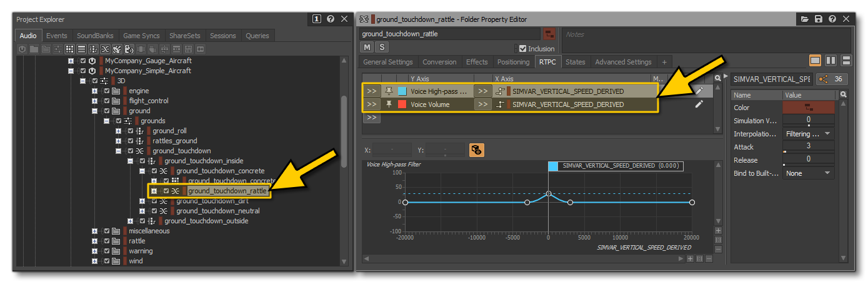Click the Project Explorer view number 1 icon
Image resolution: width=868 pixels, height=284 pixels.
pyautogui.click(x=317, y=19)
